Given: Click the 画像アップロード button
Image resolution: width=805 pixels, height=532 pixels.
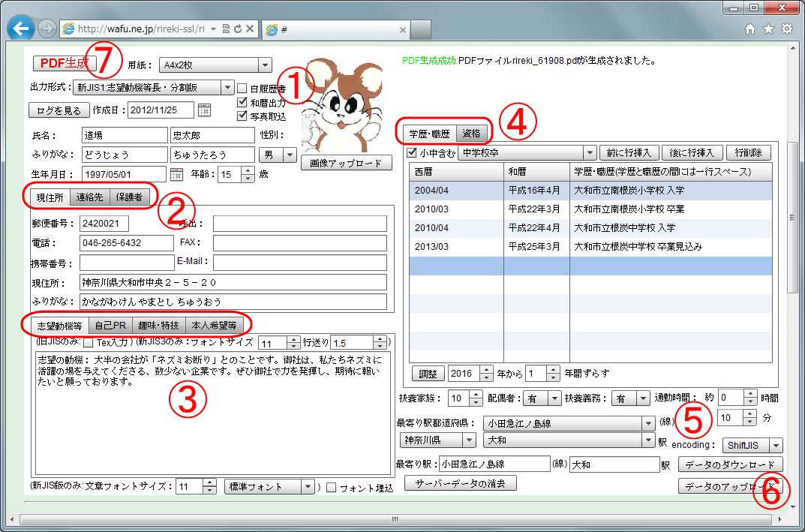Looking at the screenshot, I should (x=346, y=163).
